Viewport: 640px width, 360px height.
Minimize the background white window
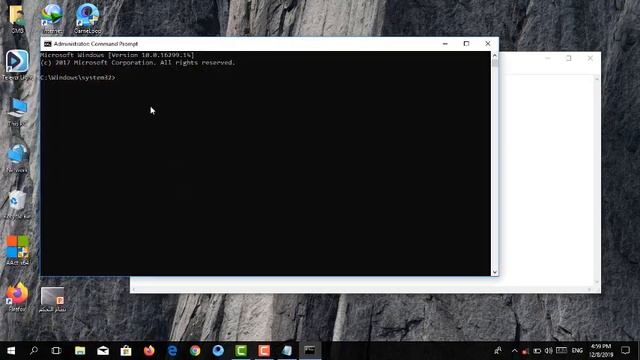[x=548, y=58]
